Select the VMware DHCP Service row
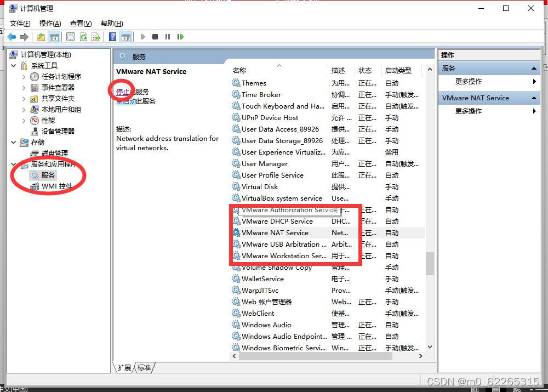Viewport: 548px width, 392px height. click(328, 221)
